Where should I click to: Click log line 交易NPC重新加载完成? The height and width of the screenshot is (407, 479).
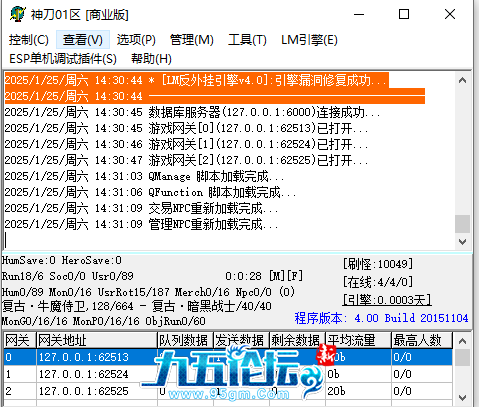click(x=141, y=208)
